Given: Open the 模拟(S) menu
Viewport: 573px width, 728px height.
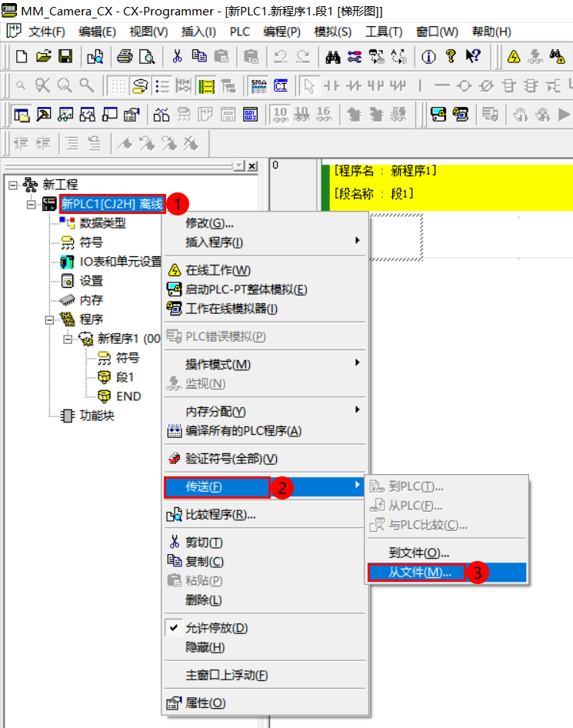Looking at the screenshot, I should [333, 32].
